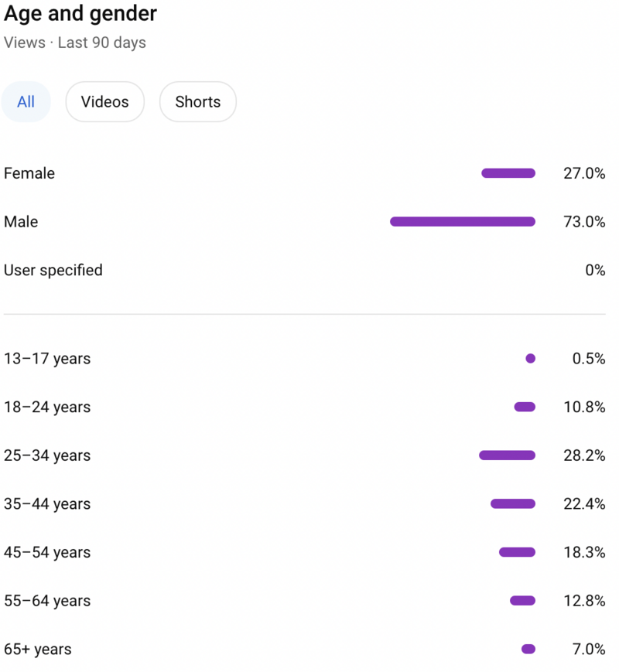Click the 73.0% value for Male

(584, 222)
